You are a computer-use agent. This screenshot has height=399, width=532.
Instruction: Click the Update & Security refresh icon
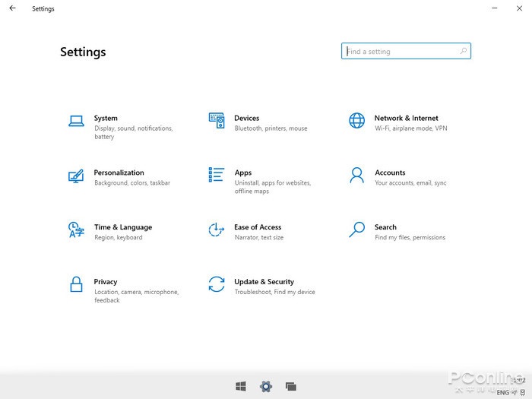click(x=217, y=284)
